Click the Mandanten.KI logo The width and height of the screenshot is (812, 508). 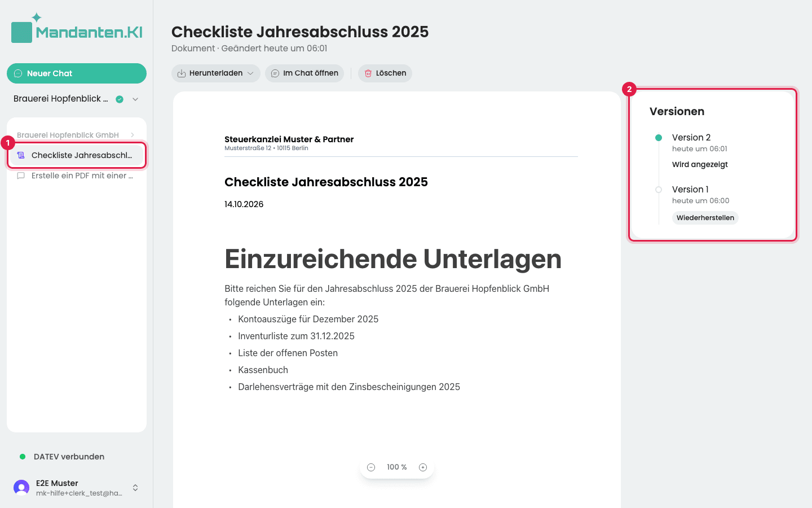(x=77, y=29)
